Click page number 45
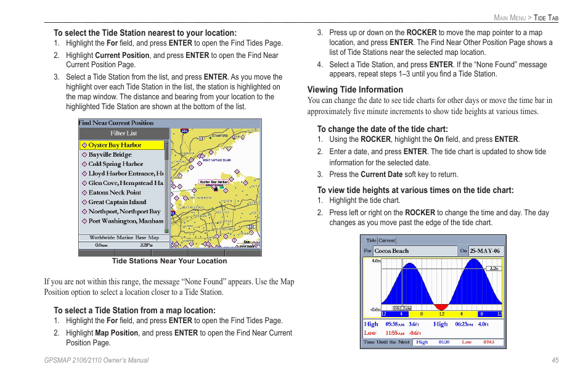588x383 pixels. point(555,360)
